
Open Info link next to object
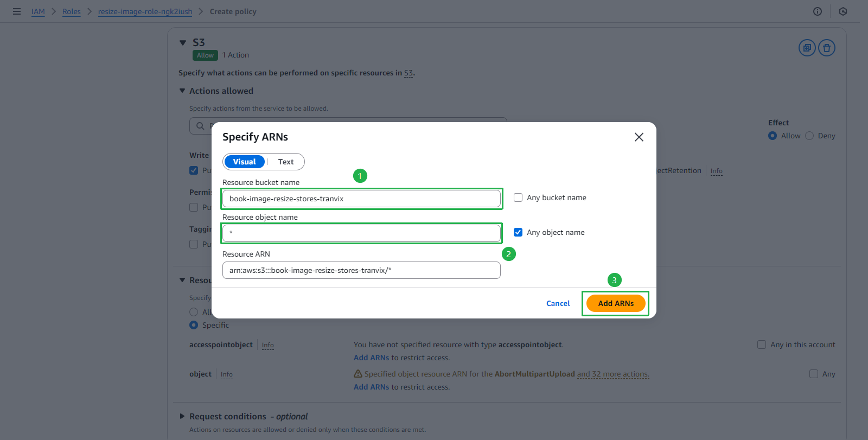click(x=227, y=374)
